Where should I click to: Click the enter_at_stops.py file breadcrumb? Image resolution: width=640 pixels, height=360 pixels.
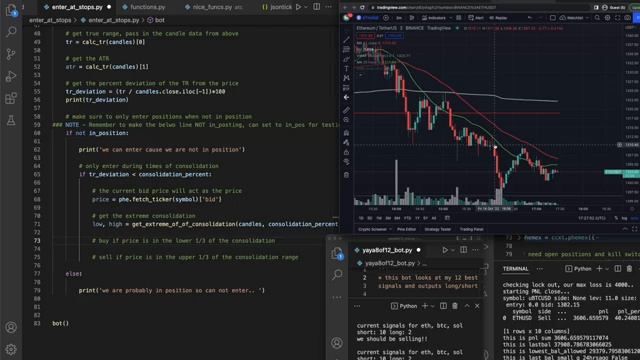tap(110, 20)
